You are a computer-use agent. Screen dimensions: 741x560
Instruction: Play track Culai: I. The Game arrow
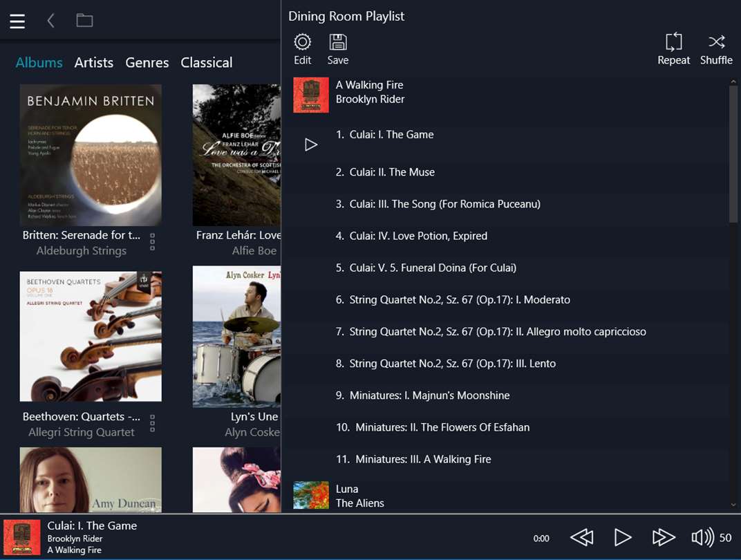pos(311,144)
